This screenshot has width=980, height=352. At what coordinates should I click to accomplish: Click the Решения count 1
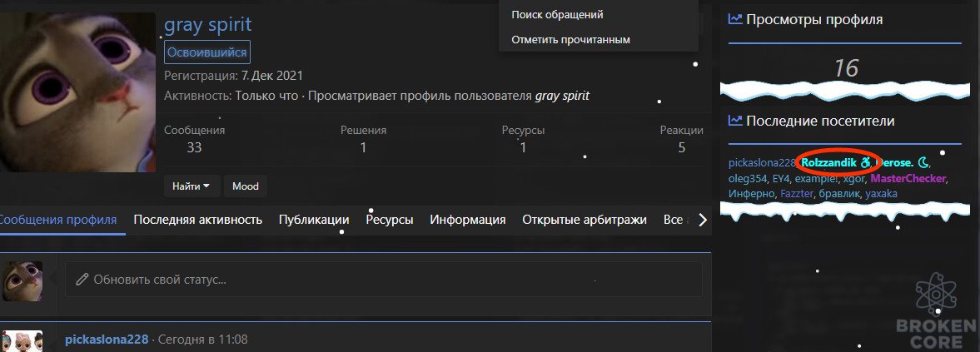click(363, 148)
